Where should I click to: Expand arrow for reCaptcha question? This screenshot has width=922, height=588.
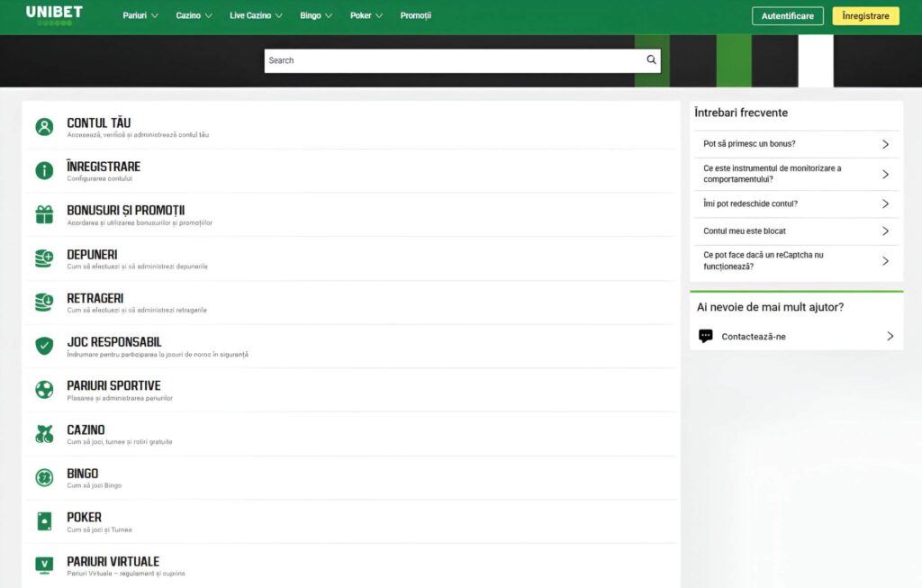point(886,261)
